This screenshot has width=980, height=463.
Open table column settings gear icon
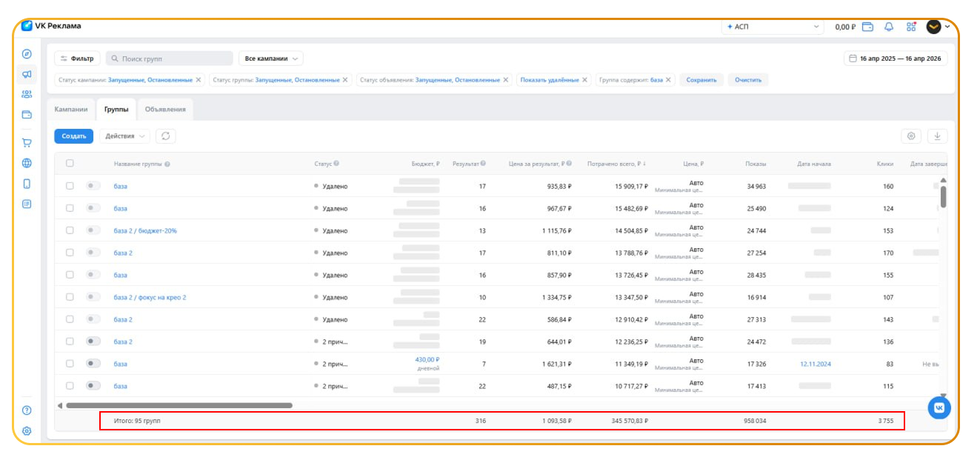pyautogui.click(x=911, y=136)
